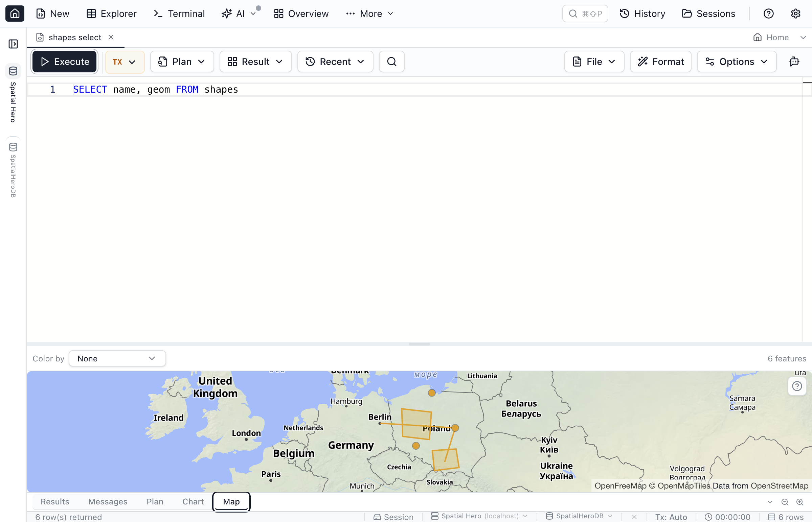Open settings gear icon
Viewport: 812px width, 522px height.
(795, 14)
